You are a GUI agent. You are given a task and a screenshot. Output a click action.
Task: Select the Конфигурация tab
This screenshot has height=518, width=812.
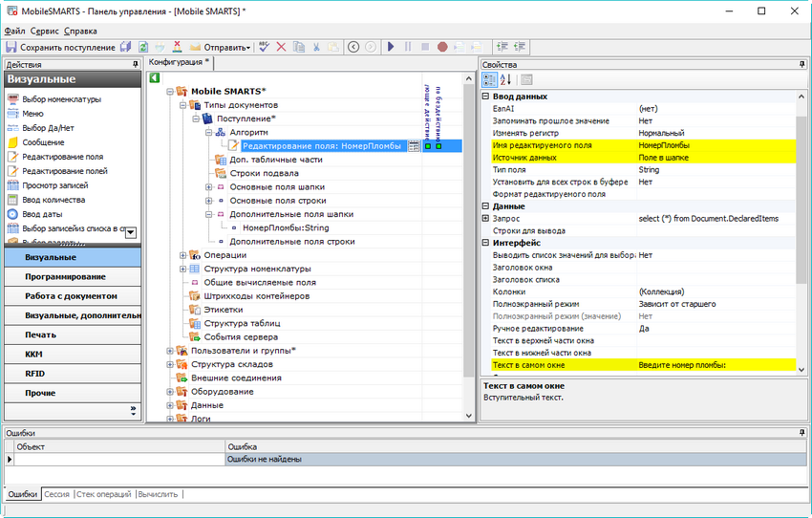click(x=180, y=62)
